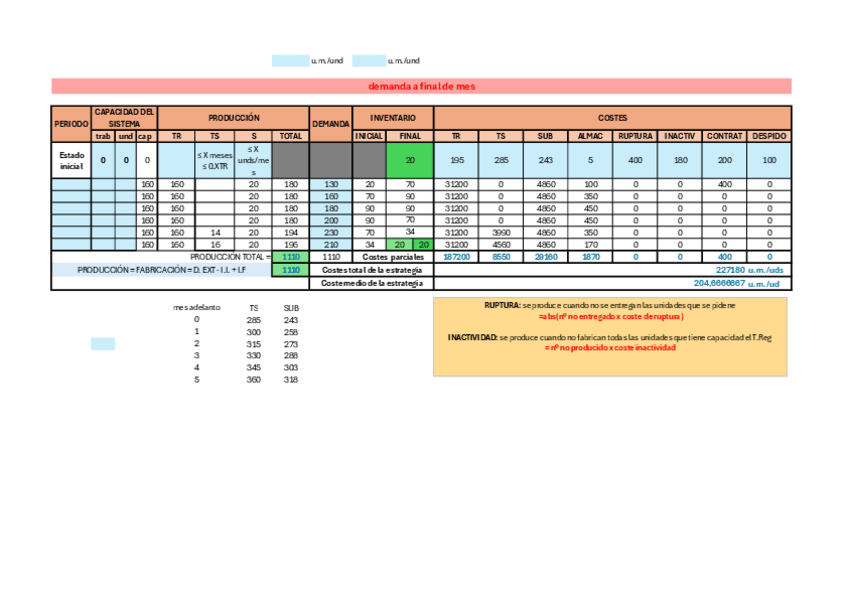The height and width of the screenshot is (599, 848).
Task: Click the ALMAC partial total 1870
Action: [x=591, y=257]
